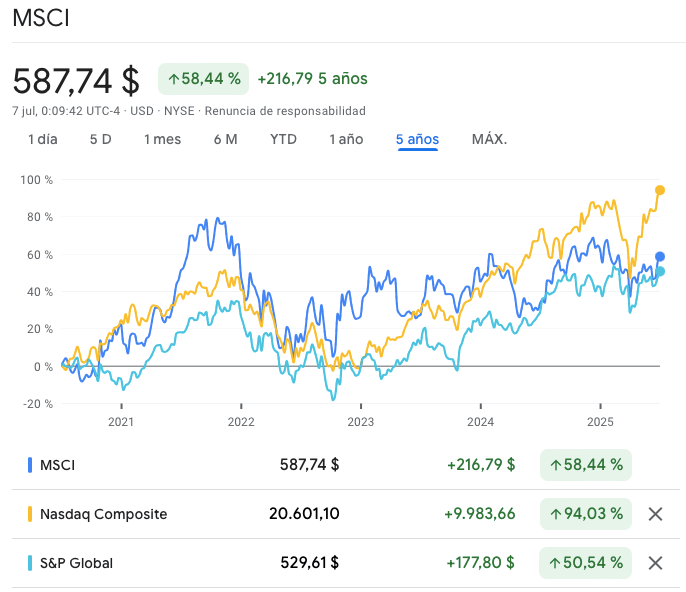Click the 2022 axis label
This screenshot has height=592, width=686.
click(x=241, y=422)
